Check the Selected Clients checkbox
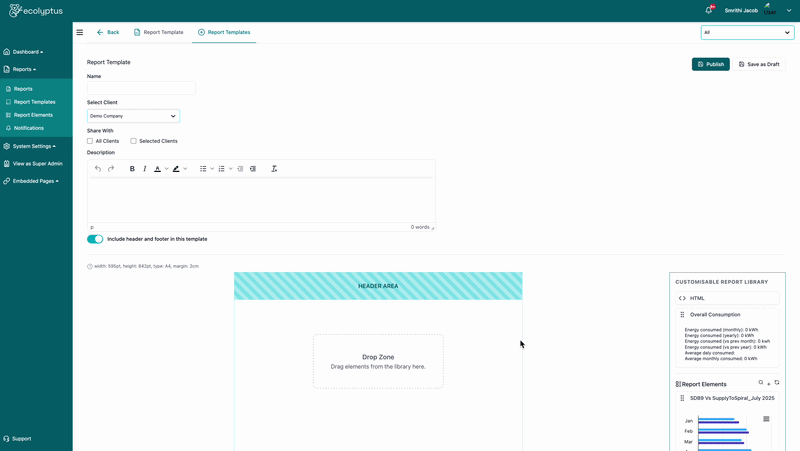Image resolution: width=800 pixels, height=451 pixels. pos(134,141)
